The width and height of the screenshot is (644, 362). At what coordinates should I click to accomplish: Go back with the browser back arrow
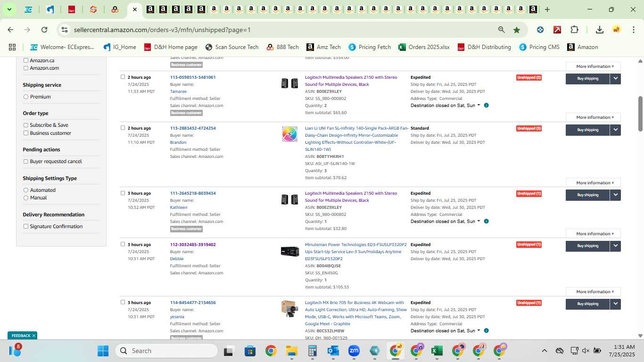10,30
